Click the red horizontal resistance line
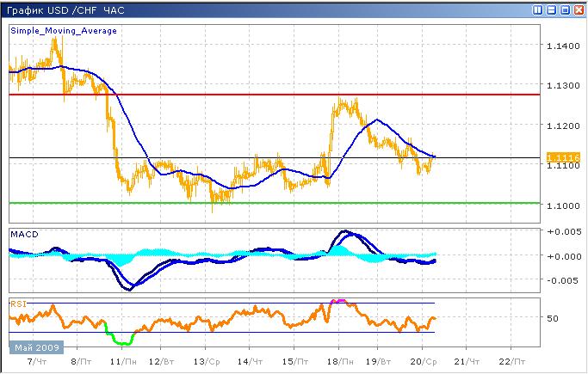 tap(275, 95)
